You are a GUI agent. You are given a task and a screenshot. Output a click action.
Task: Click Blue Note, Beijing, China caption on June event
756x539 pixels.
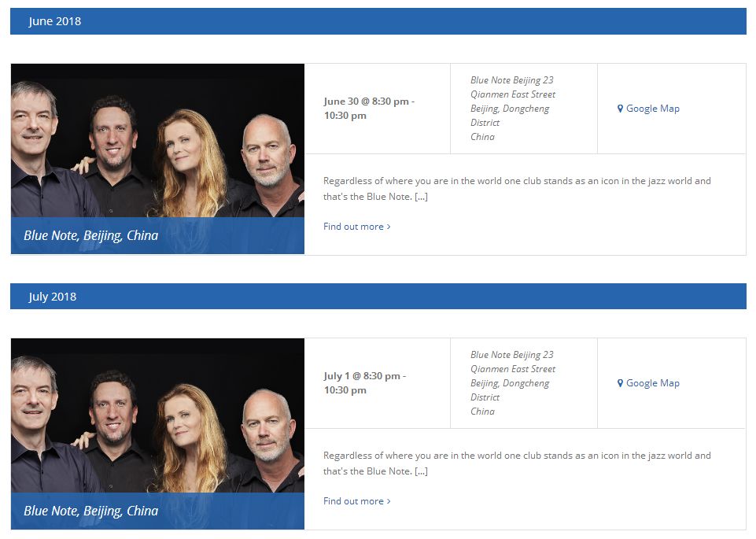91,235
